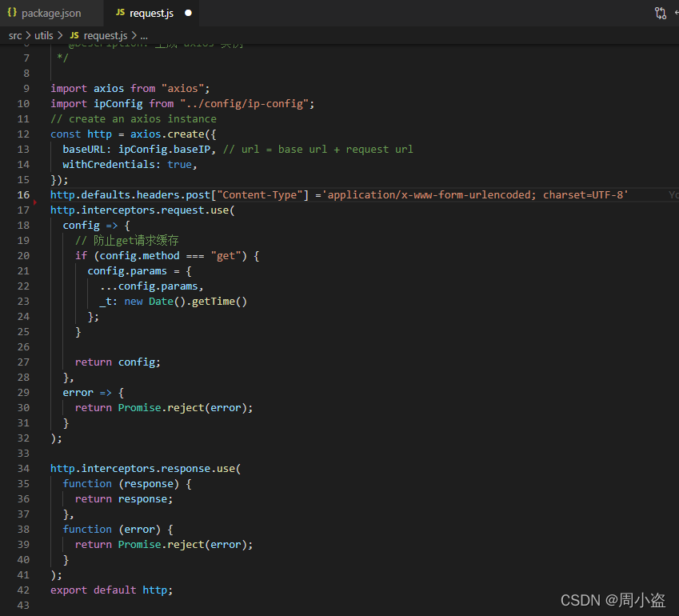
Task: Click 'config.method === "get"' condition
Action: (170, 256)
